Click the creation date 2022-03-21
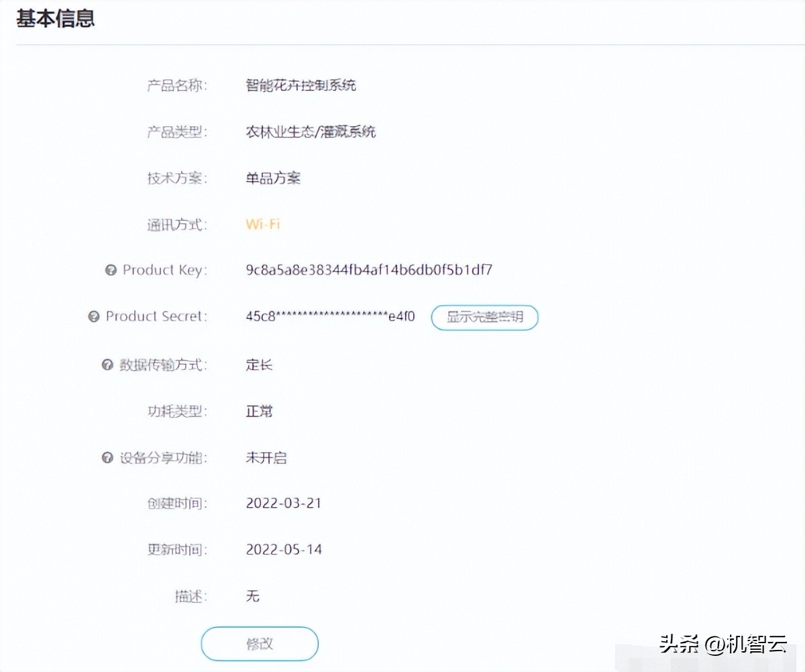 284,503
